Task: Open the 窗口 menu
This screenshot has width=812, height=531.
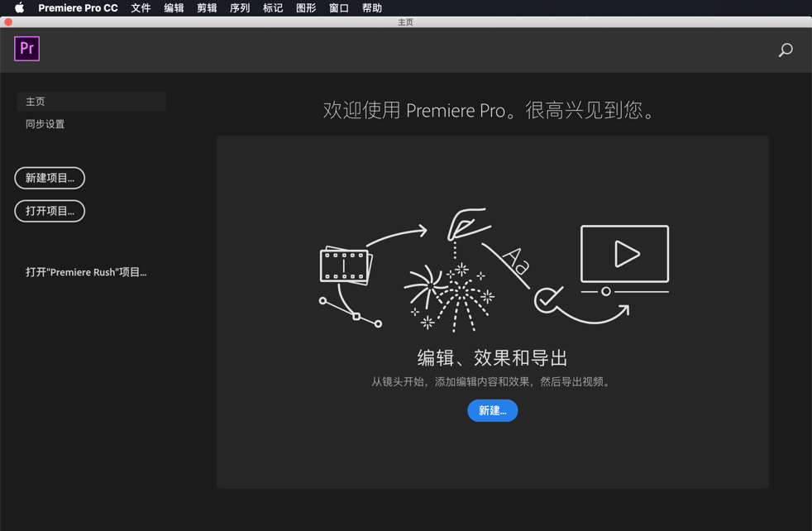Action: pos(339,7)
